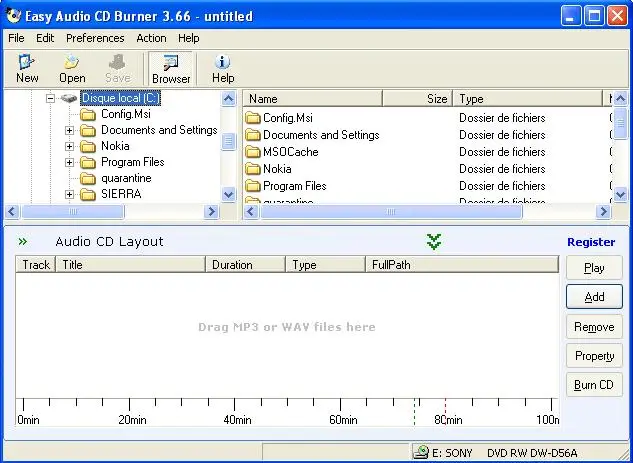Click the Documents and Settings folder icon in list

pos(253,135)
